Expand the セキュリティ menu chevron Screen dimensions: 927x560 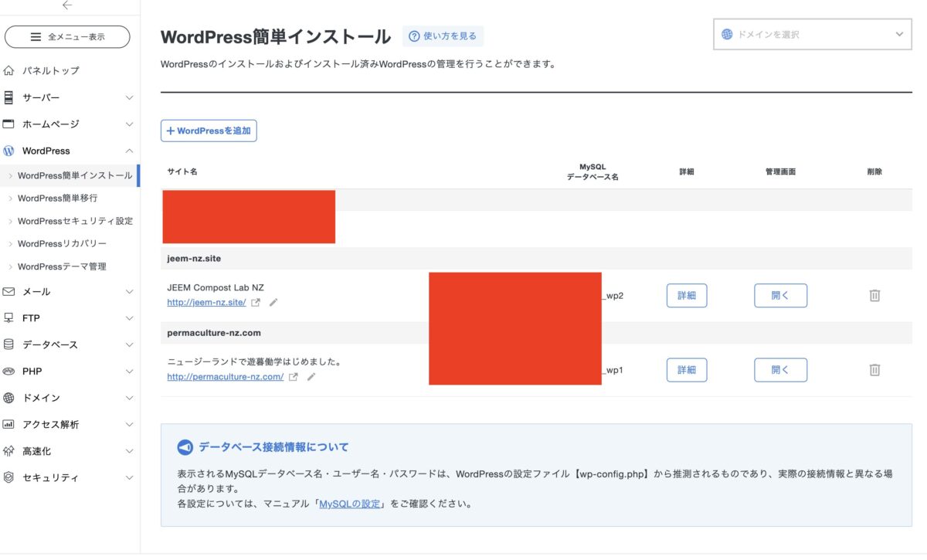[129, 477]
